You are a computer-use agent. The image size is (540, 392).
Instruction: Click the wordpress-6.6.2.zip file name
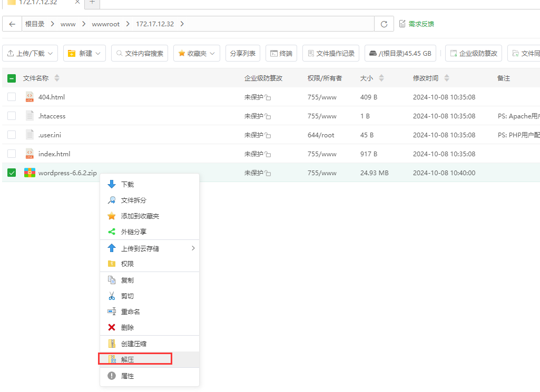[x=67, y=173]
